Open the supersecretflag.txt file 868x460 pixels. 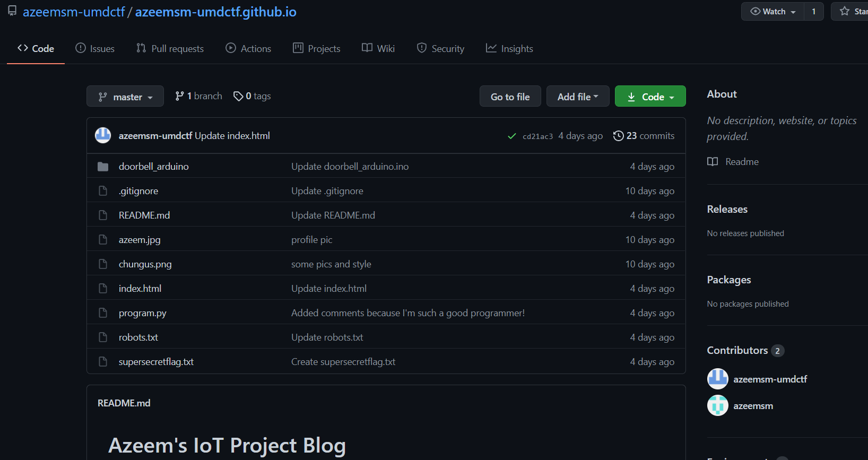pyautogui.click(x=156, y=362)
